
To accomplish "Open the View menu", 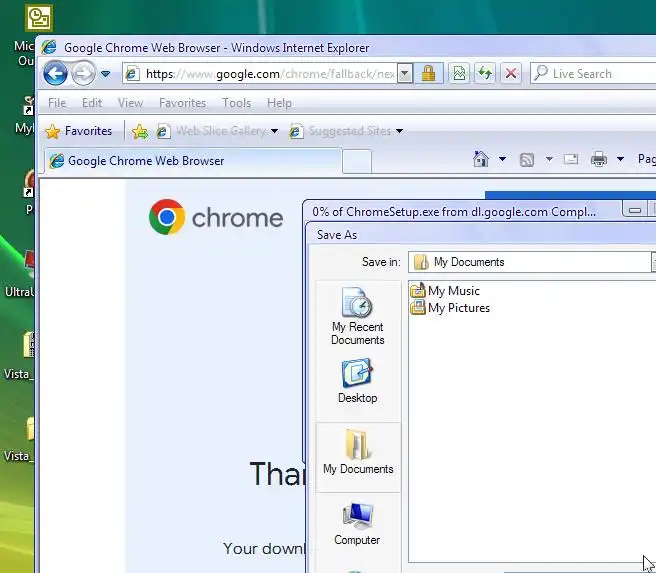I will (x=130, y=103).
